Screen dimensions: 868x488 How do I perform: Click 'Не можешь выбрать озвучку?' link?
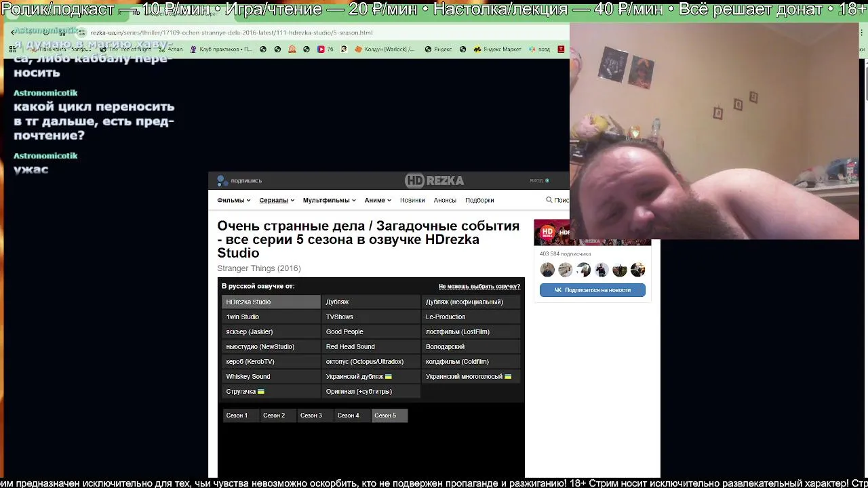click(479, 287)
